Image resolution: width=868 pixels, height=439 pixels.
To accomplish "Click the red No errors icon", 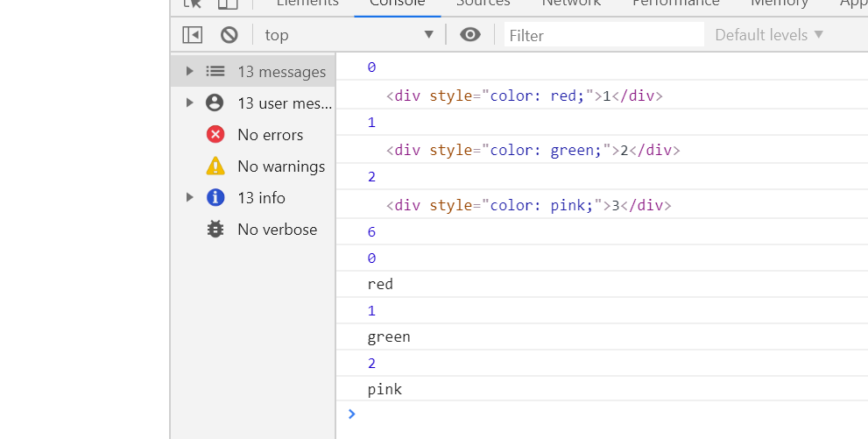I will [x=215, y=134].
